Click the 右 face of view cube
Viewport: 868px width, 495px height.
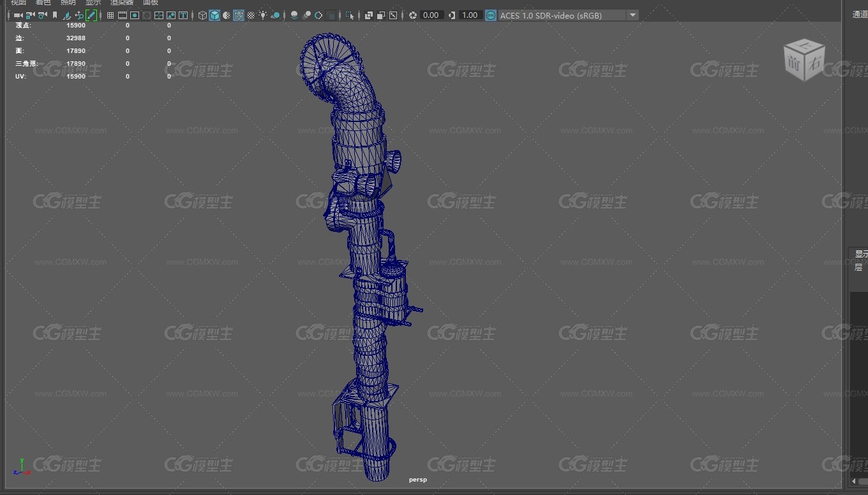pyautogui.click(x=814, y=64)
